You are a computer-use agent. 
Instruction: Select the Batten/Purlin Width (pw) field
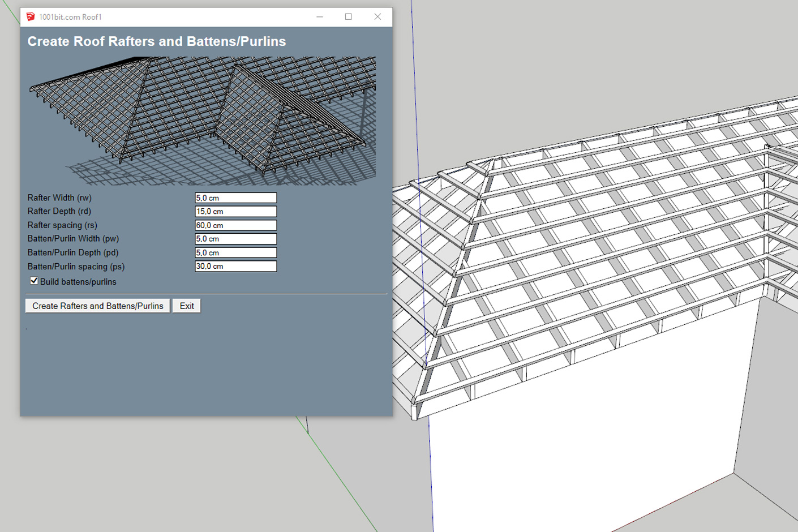coord(235,238)
